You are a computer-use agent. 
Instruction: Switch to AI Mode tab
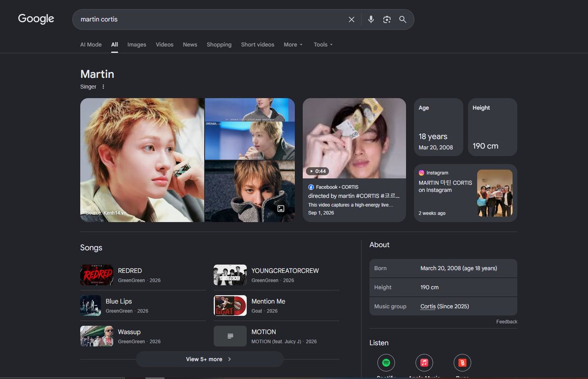[x=91, y=45]
